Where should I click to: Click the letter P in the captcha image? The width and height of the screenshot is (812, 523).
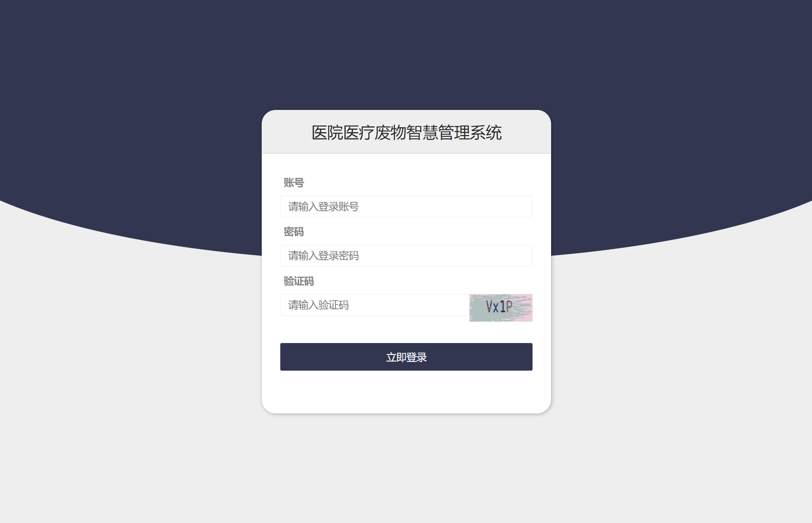point(509,306)
